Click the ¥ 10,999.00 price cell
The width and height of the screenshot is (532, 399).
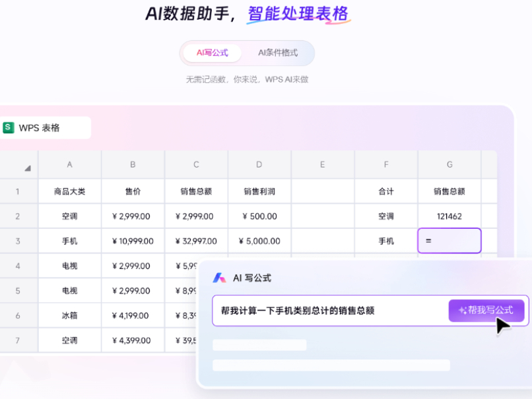[133, 241]
